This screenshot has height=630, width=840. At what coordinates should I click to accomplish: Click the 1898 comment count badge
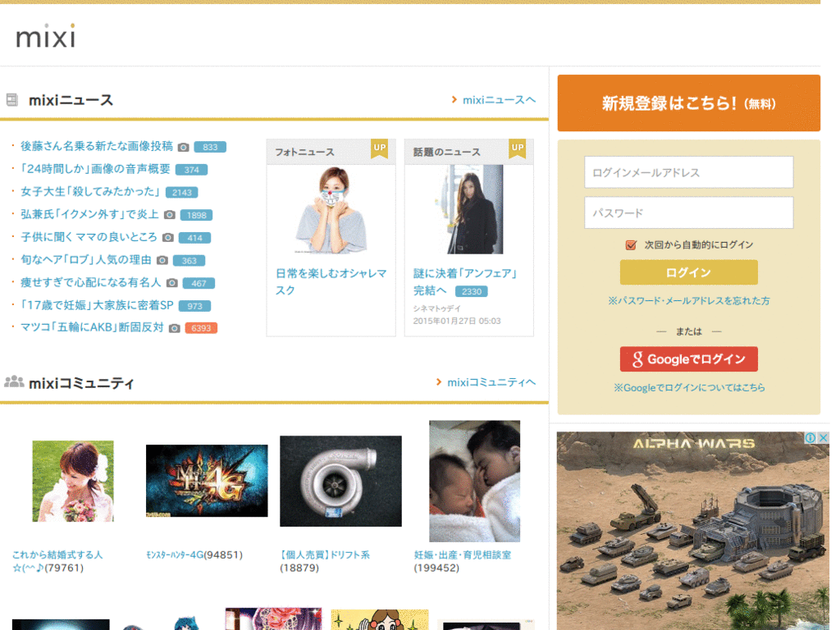pos(196,215)
